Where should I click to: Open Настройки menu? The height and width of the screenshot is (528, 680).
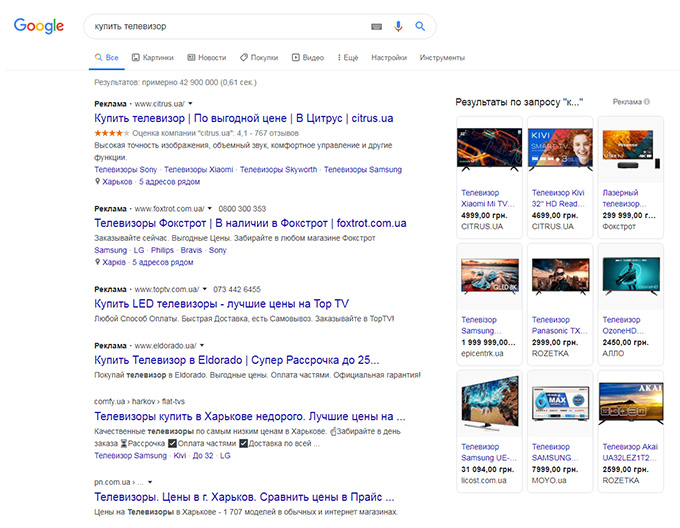click(389, 57)
